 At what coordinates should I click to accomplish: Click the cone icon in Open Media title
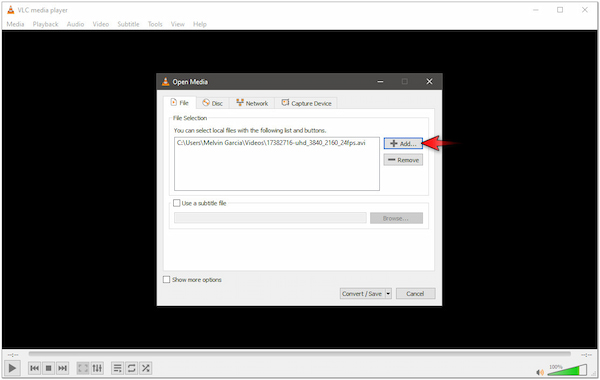point(165,82)
